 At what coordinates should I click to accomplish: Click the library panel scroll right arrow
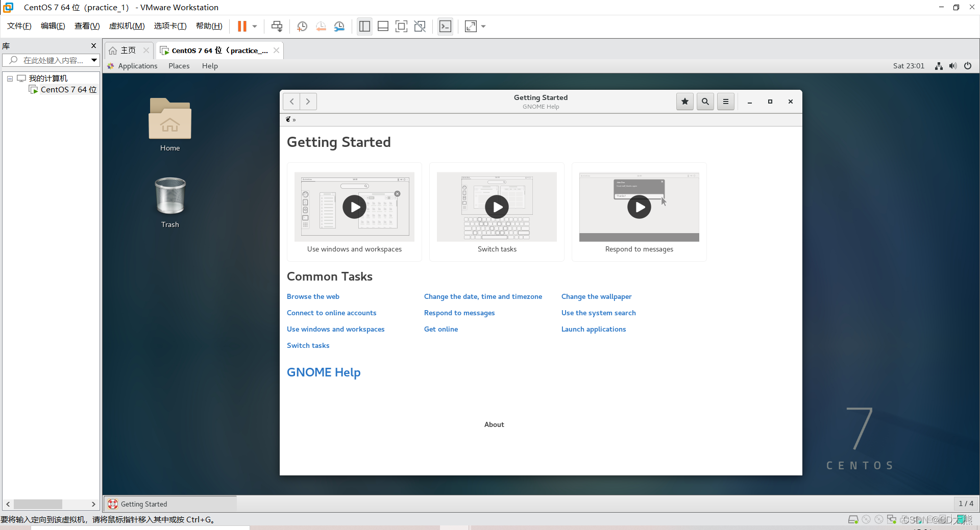(x=93, y=504)
